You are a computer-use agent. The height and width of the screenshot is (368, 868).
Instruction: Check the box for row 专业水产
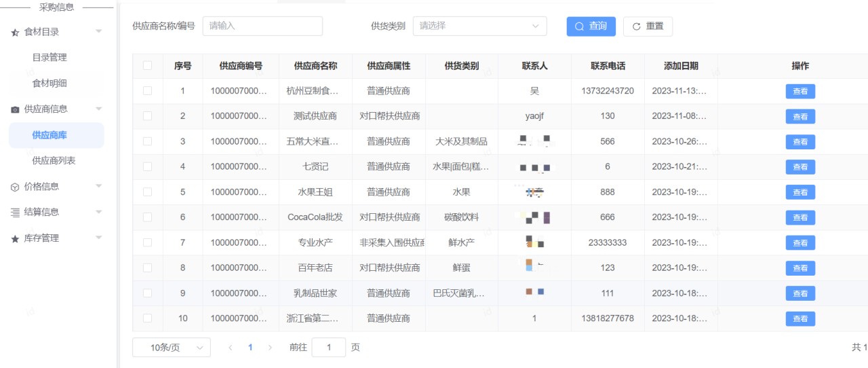pyautogui.click(x=147, y=242)
